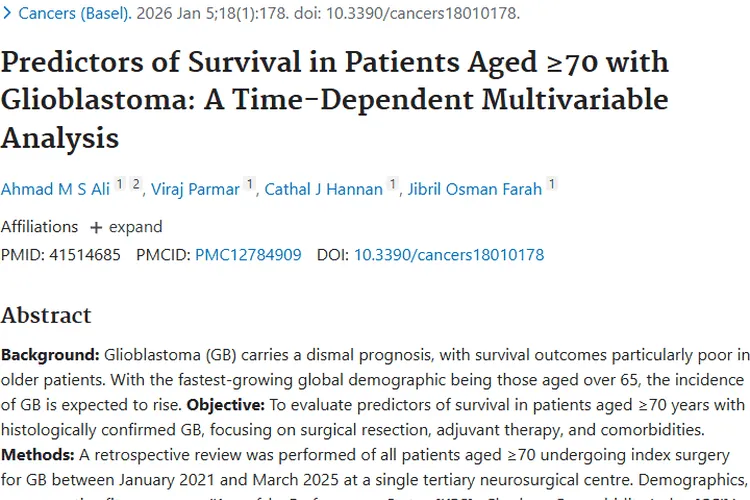Click affiliation superscript 2 after Ahmad M S Ali
750x500 pixels.
(x=136, y=185)
